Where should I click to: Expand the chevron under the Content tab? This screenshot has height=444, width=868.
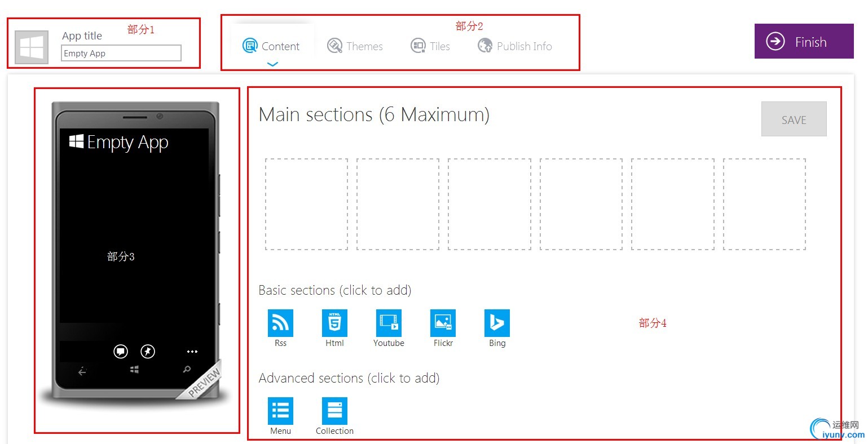point(272,64)
